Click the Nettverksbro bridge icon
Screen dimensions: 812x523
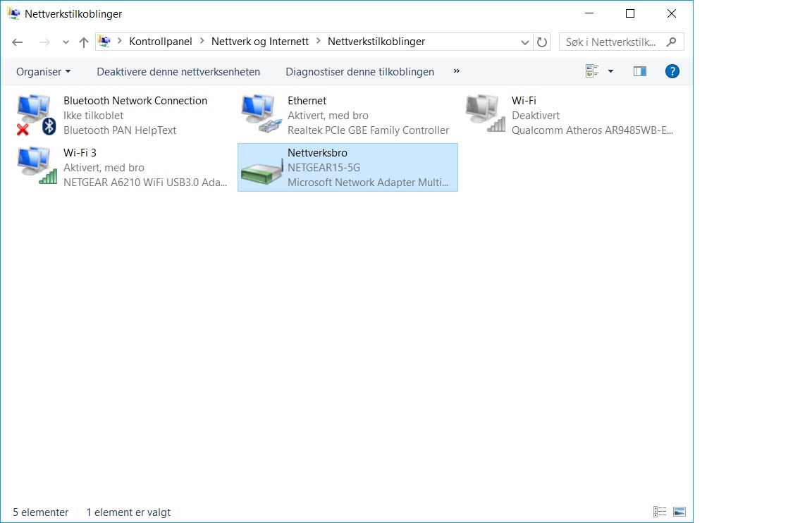[x=259, y=168]
